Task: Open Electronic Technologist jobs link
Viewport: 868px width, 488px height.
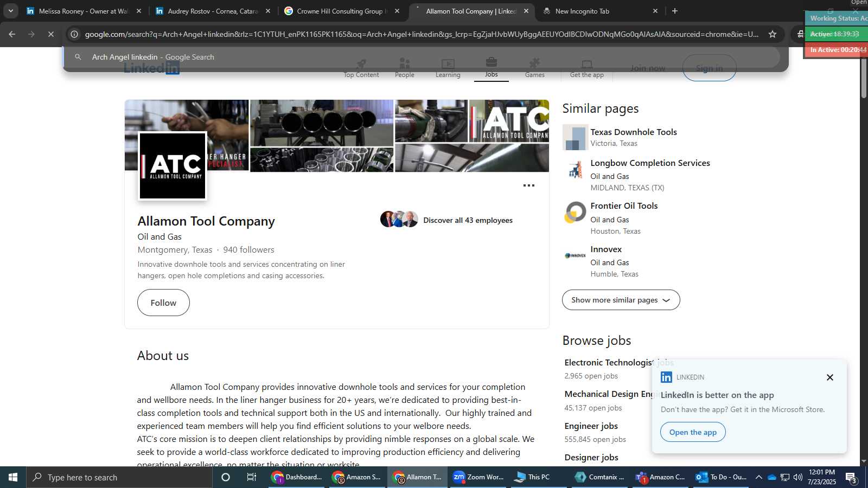Action: pyautogui.click(x=608, y=362)
